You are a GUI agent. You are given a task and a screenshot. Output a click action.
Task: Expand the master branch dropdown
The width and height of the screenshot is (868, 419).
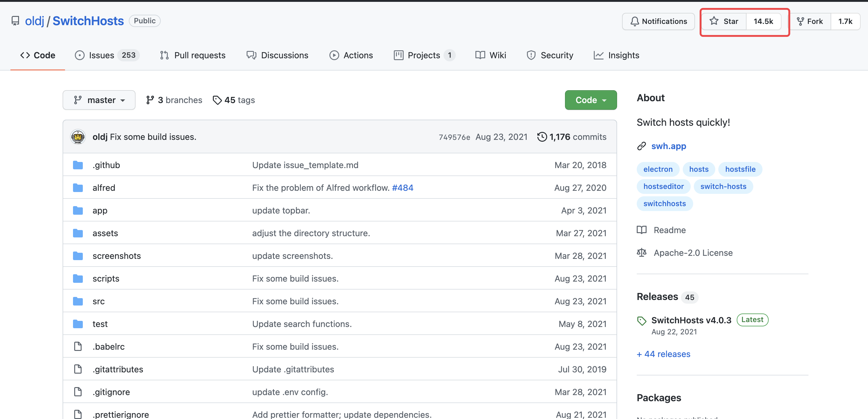(99, 100)
